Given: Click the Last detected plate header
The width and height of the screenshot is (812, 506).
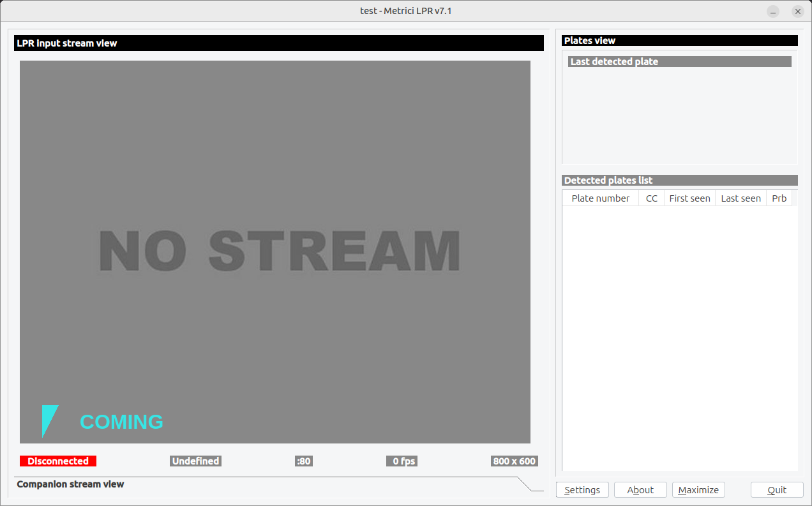Looking at the screenshot, I should (x=680, y=62).
